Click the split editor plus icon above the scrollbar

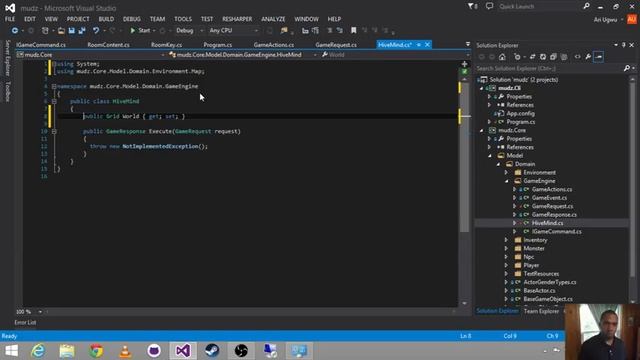coord(464,64)
